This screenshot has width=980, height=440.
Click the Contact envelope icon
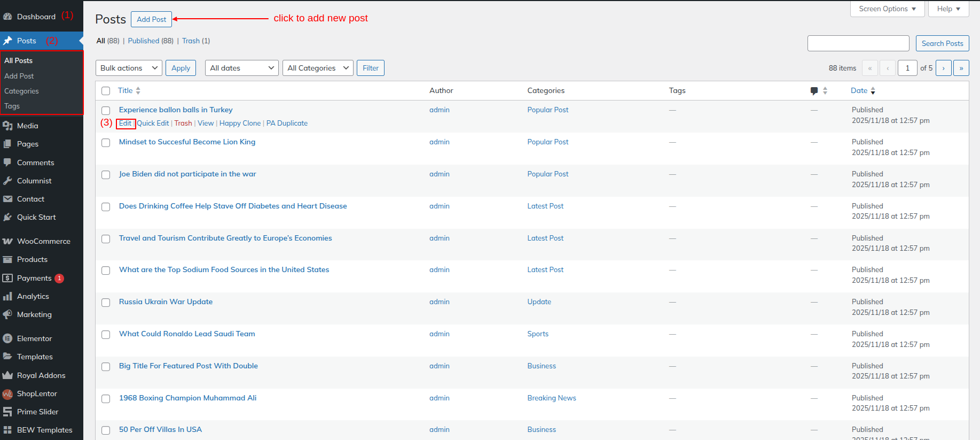point(7,199)
